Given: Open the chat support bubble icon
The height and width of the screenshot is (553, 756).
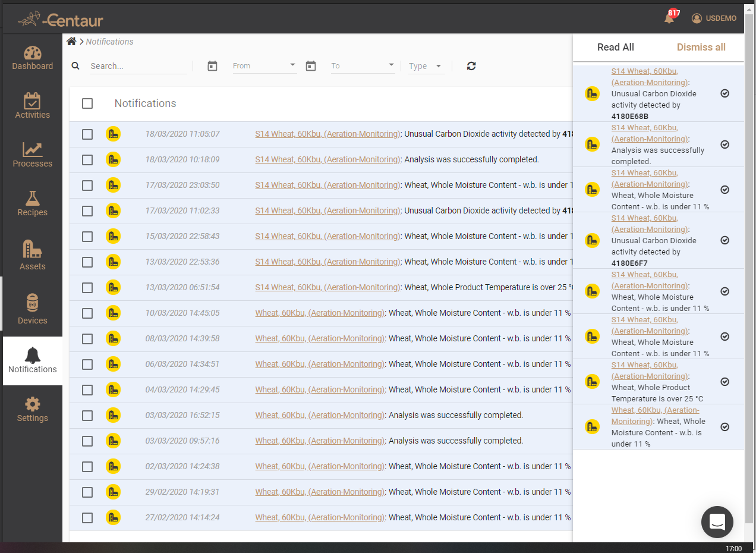Looking at the screenshot, I should [717, 521].
